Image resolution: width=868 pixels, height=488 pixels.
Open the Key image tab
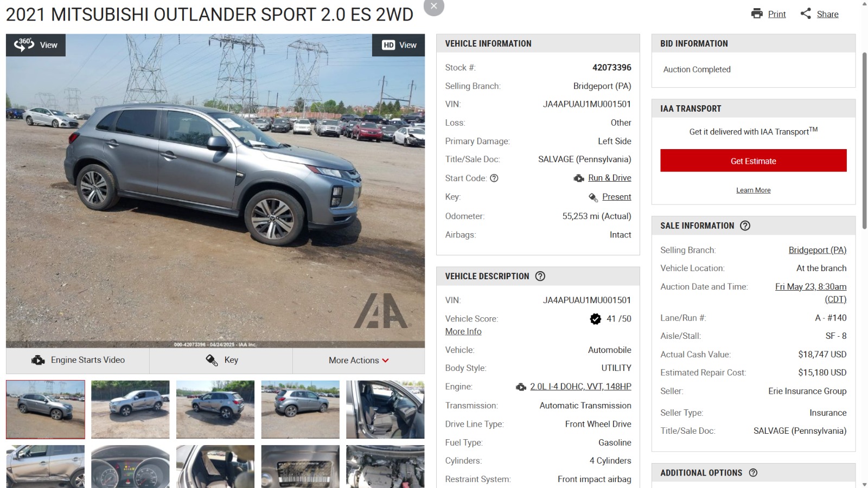click(221, 361)
